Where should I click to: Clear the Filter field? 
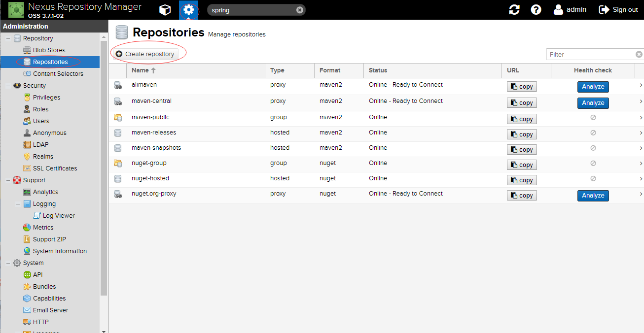tap(639, 54)
